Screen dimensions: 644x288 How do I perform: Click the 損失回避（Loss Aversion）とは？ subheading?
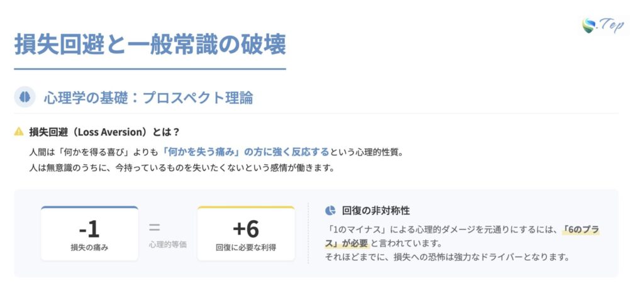(104, 132)
